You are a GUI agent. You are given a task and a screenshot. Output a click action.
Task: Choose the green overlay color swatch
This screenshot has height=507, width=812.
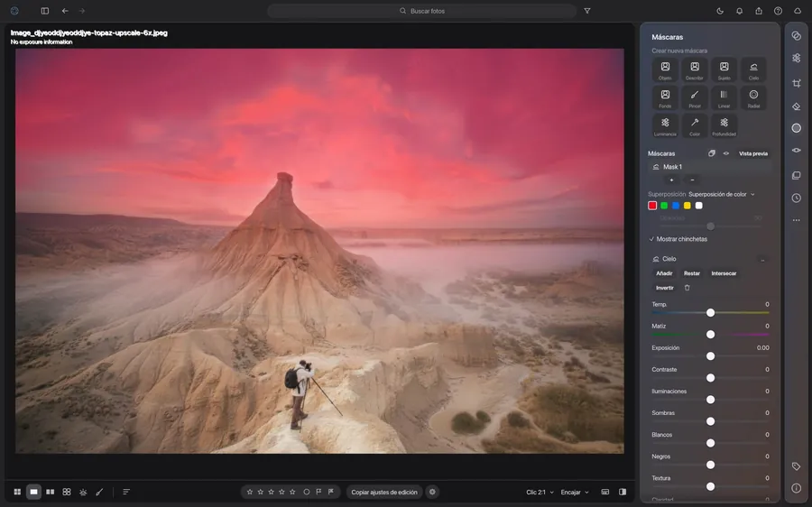click(x=664, y=206)
